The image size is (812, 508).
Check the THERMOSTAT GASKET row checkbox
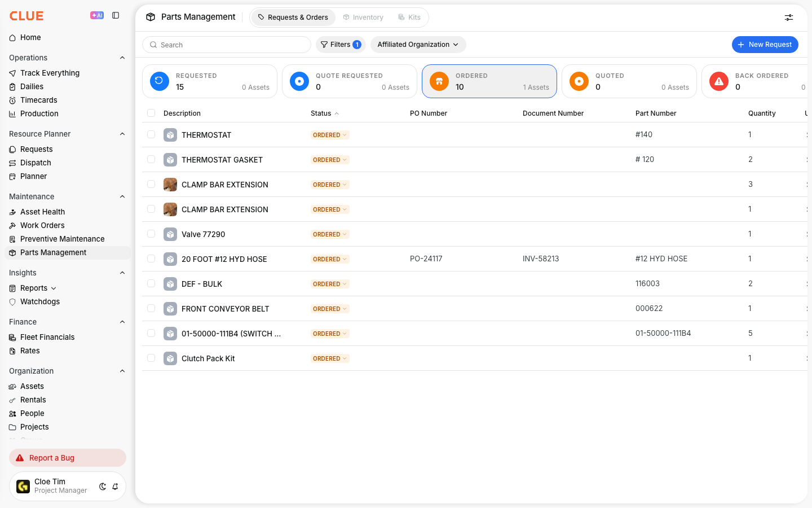click(x=151, y=159)
